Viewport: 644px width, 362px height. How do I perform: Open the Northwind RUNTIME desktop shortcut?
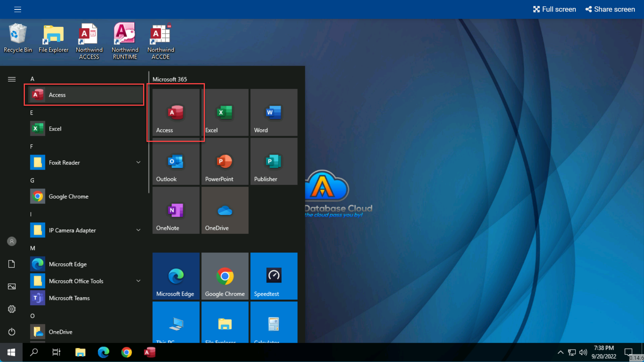125,41
